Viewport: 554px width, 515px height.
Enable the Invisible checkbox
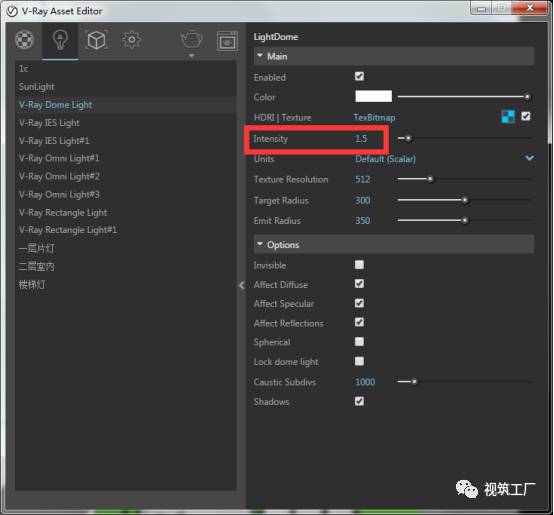(359, 265)
